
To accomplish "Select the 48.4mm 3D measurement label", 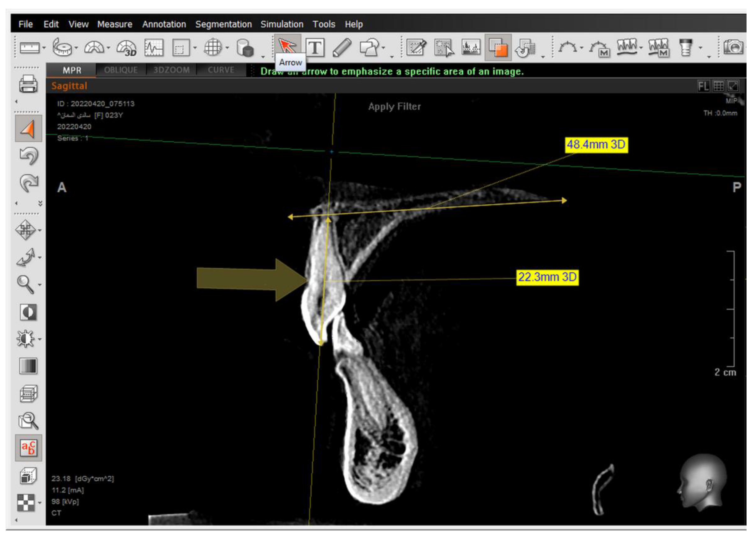I will [596, 145].
